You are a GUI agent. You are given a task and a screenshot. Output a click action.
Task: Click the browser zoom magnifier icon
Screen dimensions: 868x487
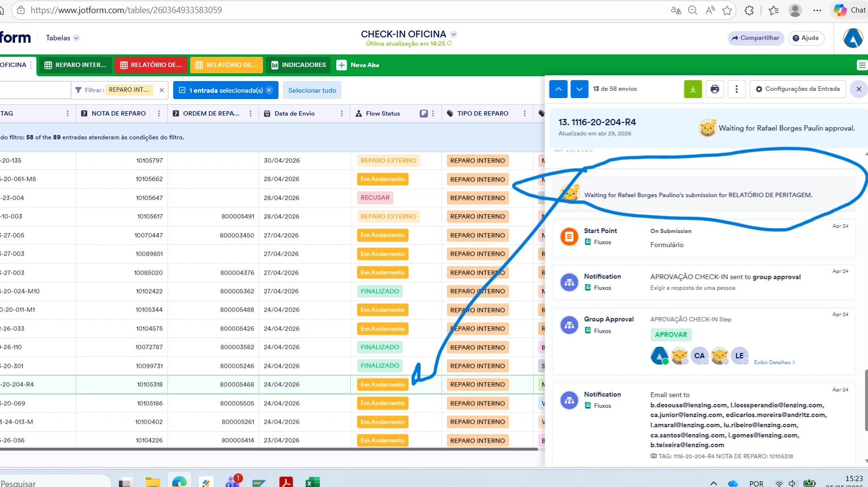pyautogui.click(x=693, y=10)
